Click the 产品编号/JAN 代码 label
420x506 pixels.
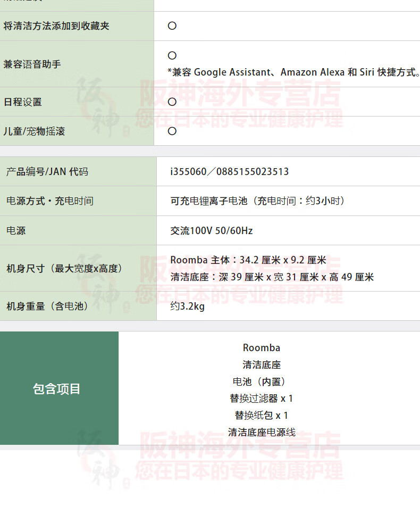(47, 172)
